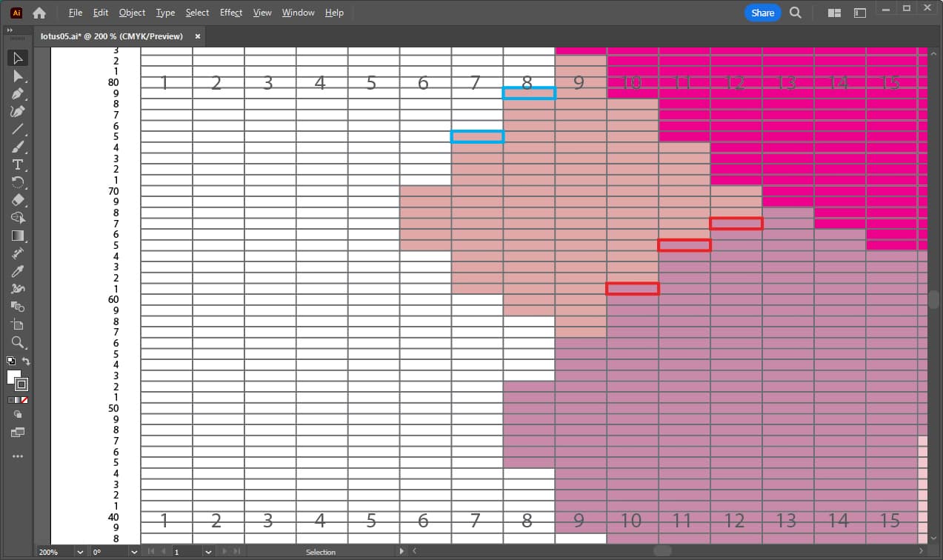943x560 pixels.
Task: Click the Artboard tool
Action: pos(18,324)
